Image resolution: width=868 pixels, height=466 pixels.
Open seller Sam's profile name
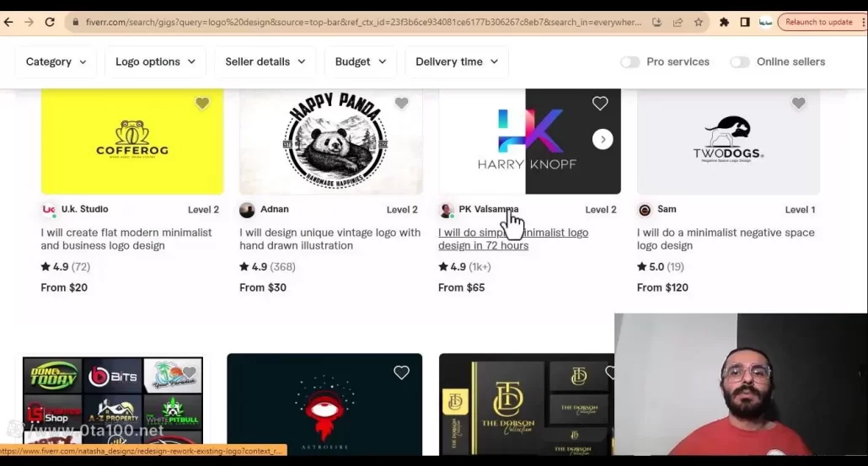(x=667, y=209)
